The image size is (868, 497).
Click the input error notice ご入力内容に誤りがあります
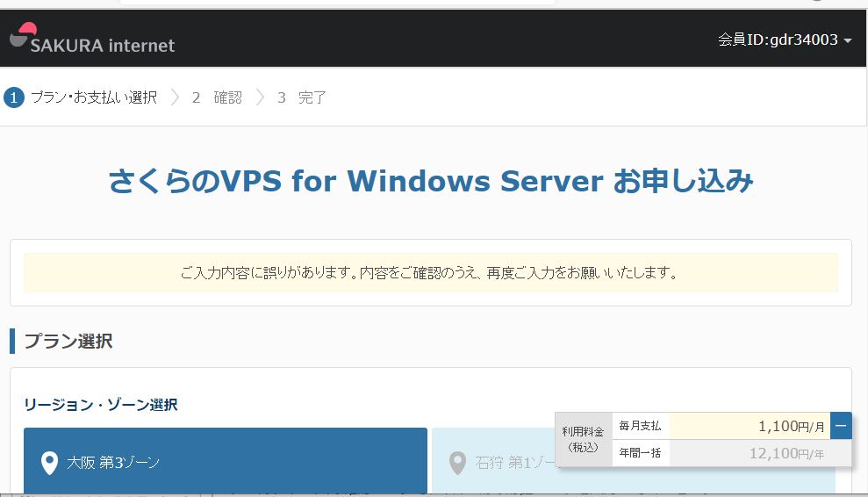[431, 272]
